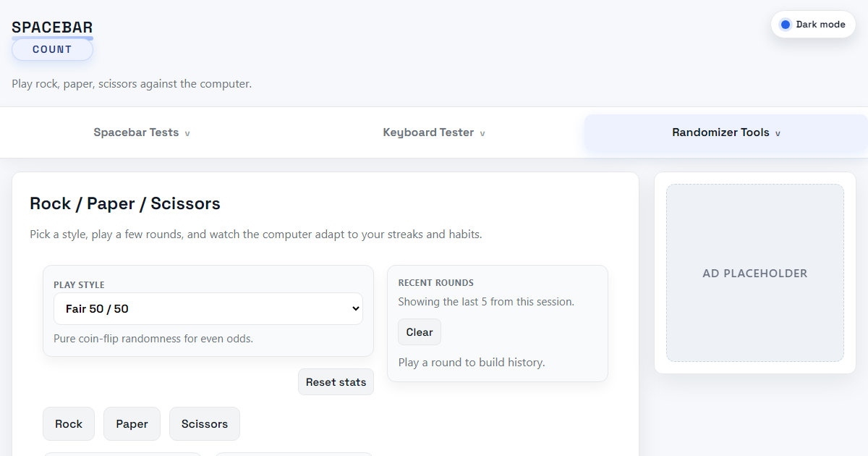Click the COUNT badge under the logo
868x456 pixels.
click(x=52, y=50)
